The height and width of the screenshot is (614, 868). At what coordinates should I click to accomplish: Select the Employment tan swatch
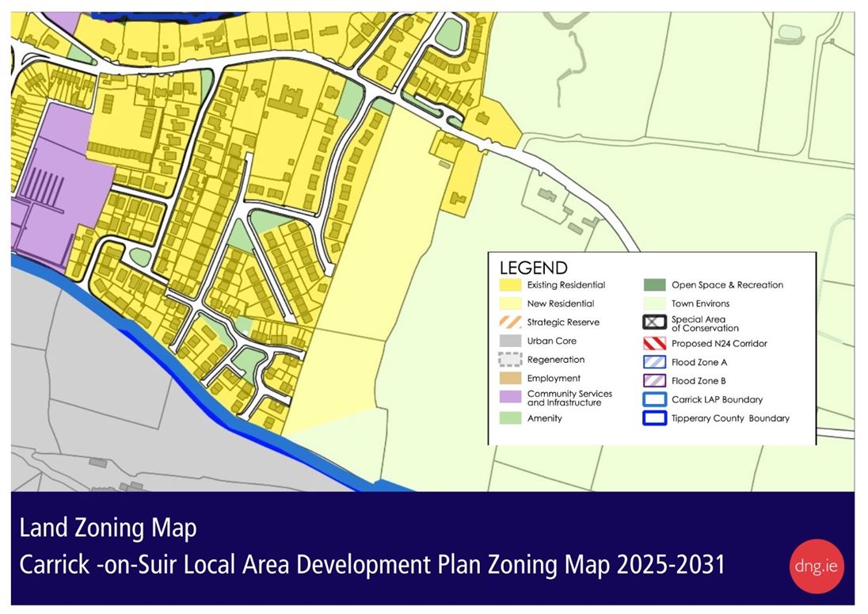pyautogui.click(x=510, y=379)
